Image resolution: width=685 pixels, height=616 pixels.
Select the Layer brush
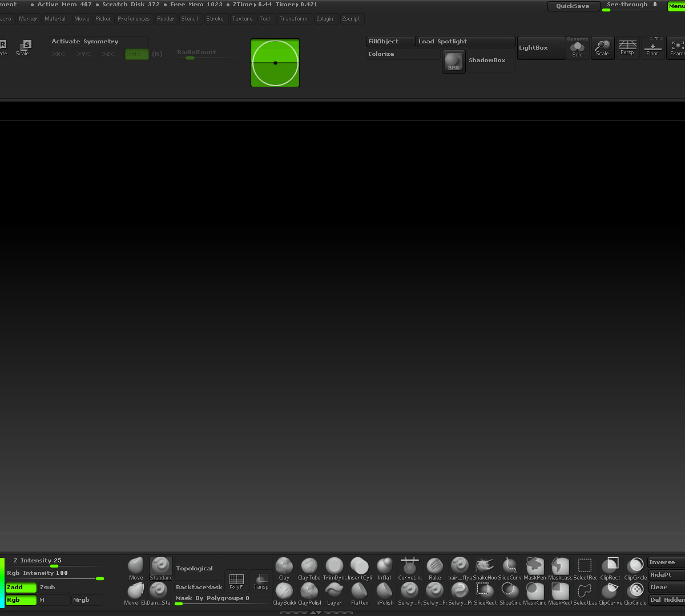click(335, 594)
